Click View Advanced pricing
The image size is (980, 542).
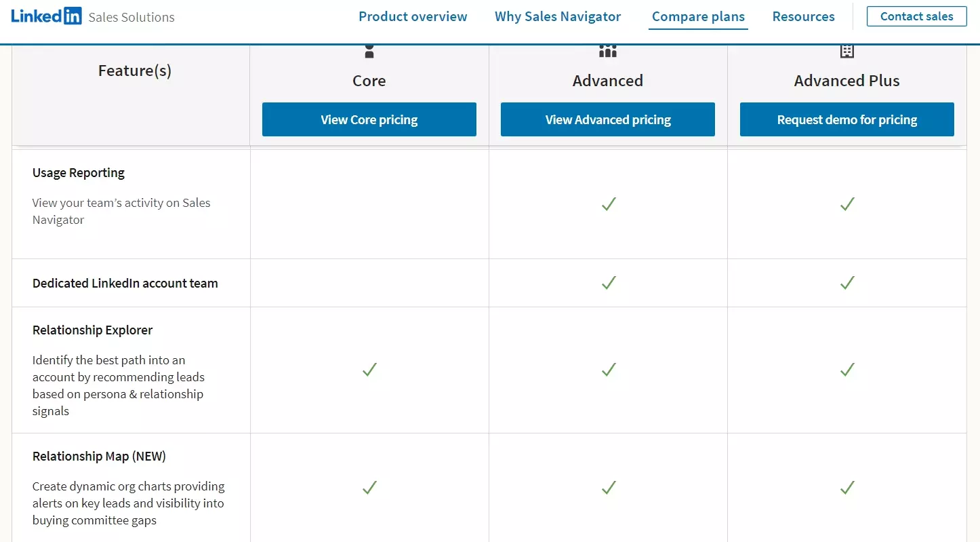[607, 119]
